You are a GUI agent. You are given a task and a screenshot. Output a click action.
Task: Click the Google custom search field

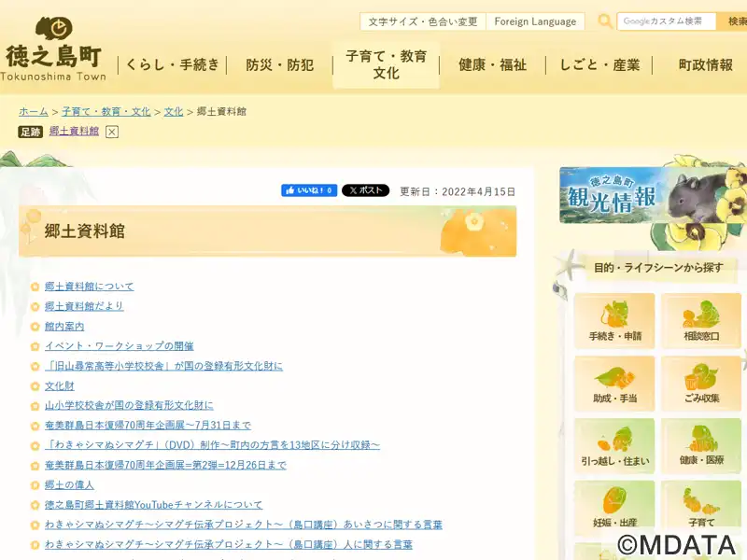point(667,21)
